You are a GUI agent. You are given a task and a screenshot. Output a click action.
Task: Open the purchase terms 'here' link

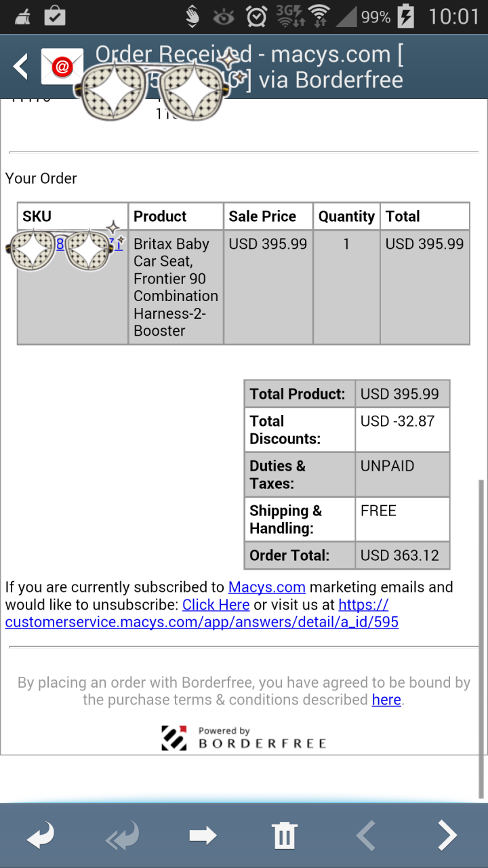coord(386,700)
